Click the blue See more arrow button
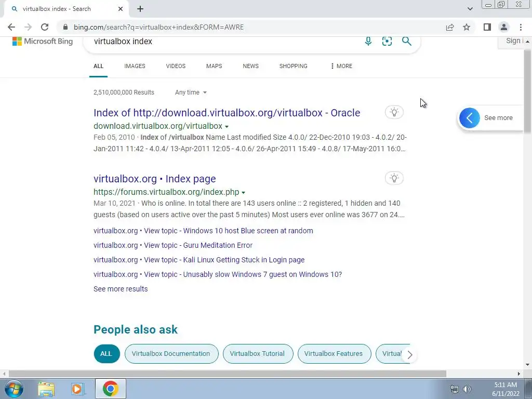This screenshot has height=399, width=532. (470, 118)
